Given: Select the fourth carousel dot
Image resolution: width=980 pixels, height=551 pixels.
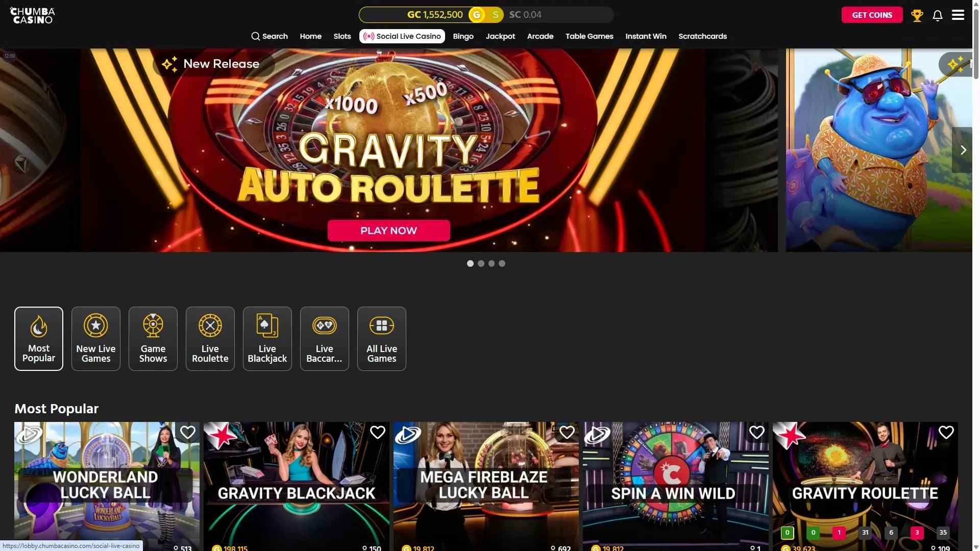Looking at the screenshot, I should pos(502,264).
